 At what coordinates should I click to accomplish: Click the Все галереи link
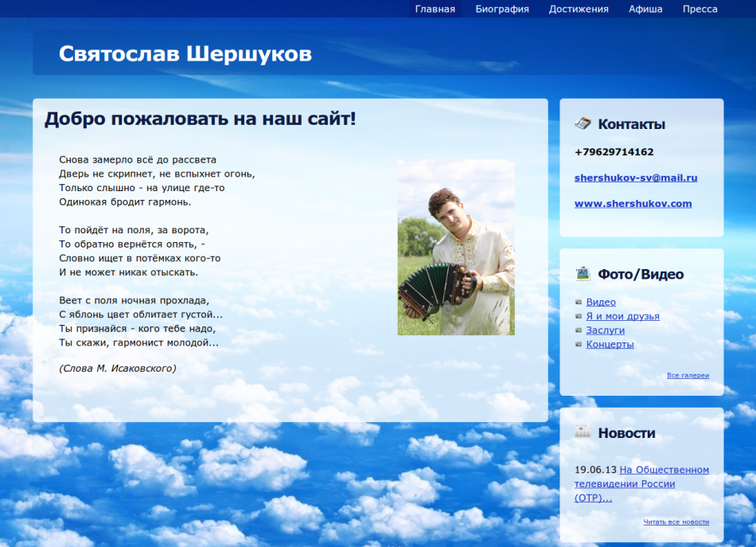(x=688, y=376)
